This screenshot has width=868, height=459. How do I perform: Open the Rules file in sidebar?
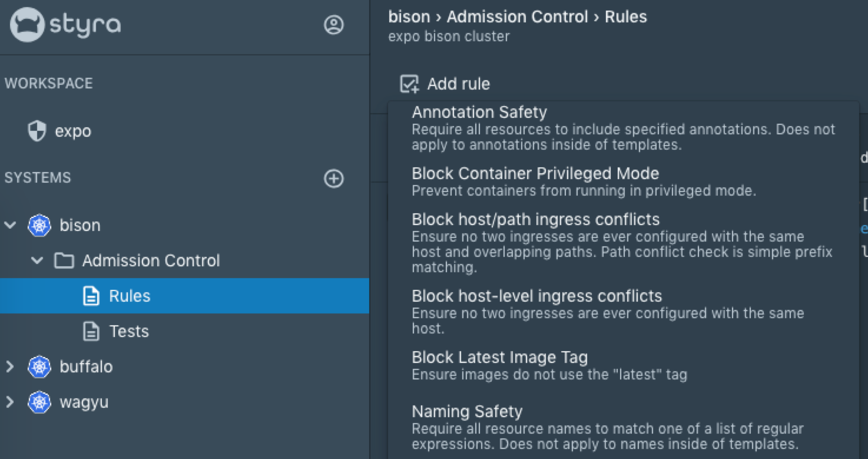130,296
